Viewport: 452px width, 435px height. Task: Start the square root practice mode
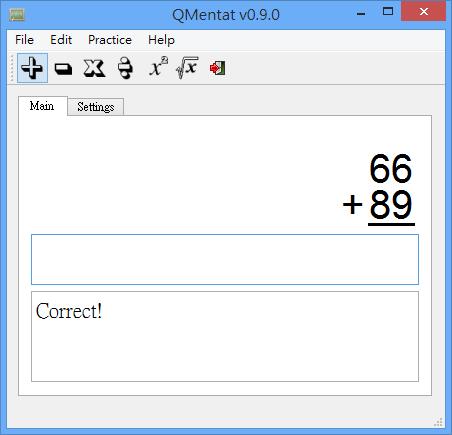pos(187,68)
